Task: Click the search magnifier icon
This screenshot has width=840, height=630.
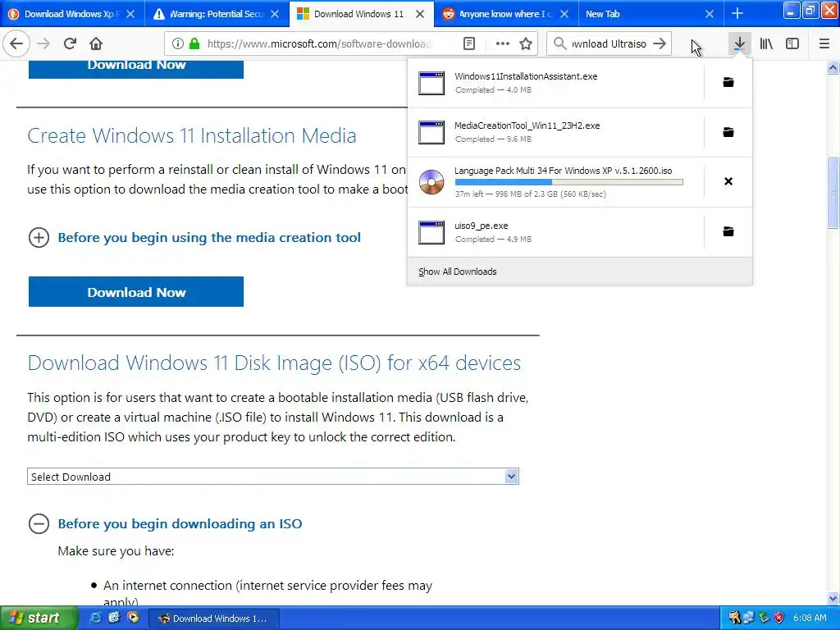Action: pos(559,43)
